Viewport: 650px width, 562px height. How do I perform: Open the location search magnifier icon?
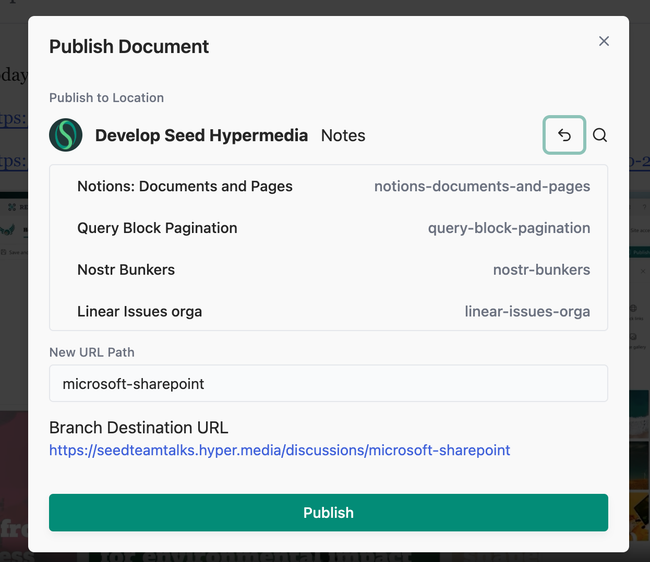point(600,135)
